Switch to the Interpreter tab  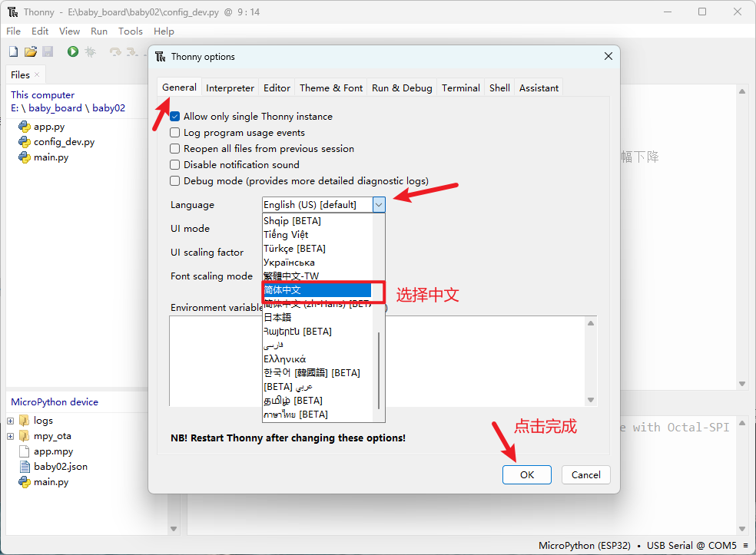(230, 88)
